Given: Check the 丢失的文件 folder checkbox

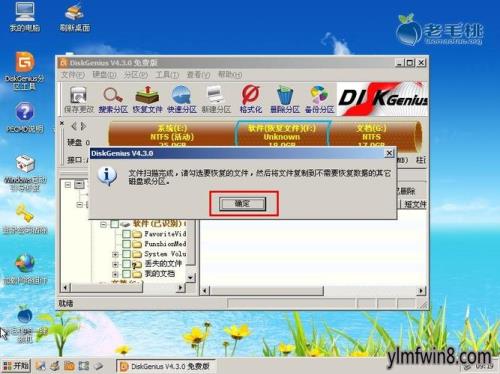Looking at the screenshot, I should pos(126,264).
